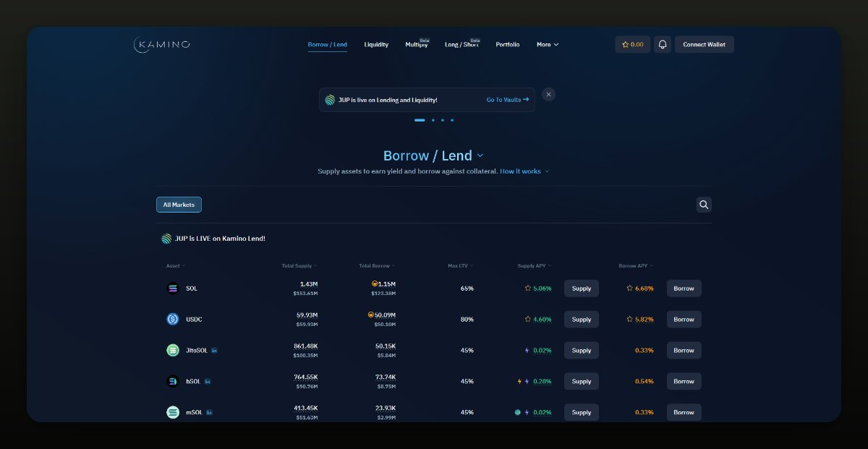Select the third carousel dot
The width and height of the screenshot is (868, 449).
coord(443,120)
